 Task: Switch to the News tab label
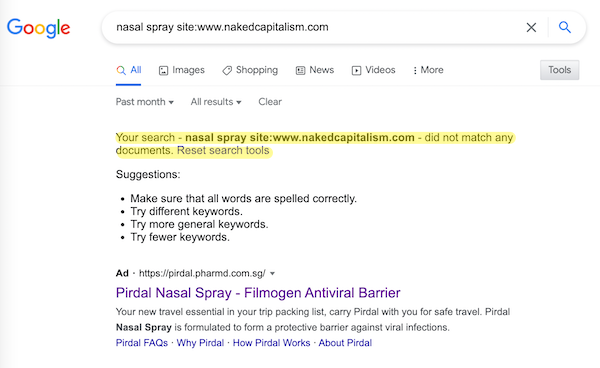click(321, 70)
